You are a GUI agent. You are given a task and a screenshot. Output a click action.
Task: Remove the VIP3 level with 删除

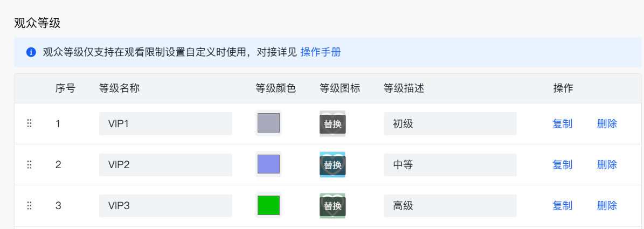click(607, 206)
